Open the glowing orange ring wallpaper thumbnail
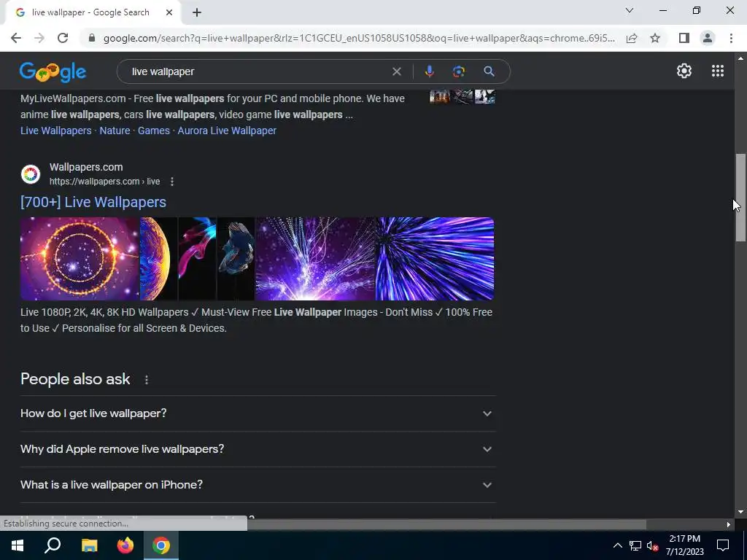Screen dimensions: 747x560 pos(80,259)
